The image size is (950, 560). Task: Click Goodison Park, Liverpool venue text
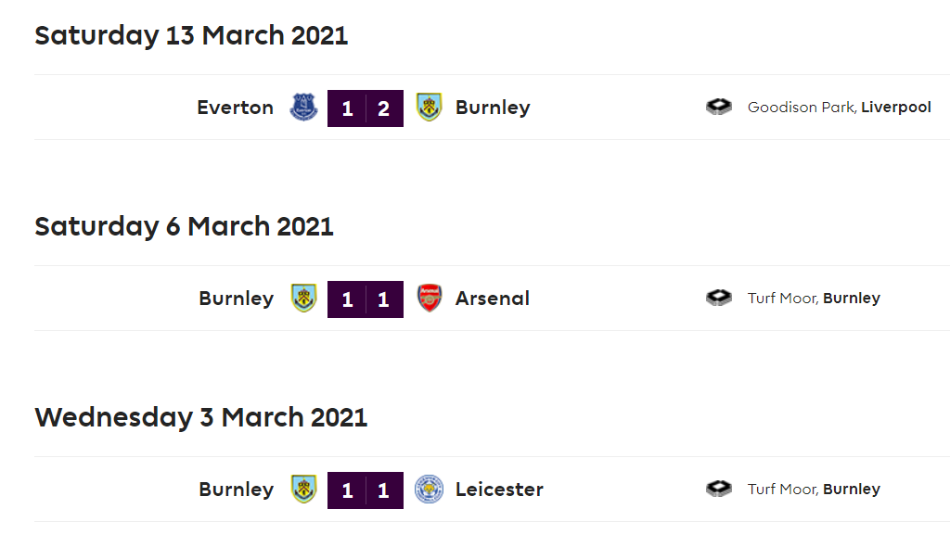839,108
